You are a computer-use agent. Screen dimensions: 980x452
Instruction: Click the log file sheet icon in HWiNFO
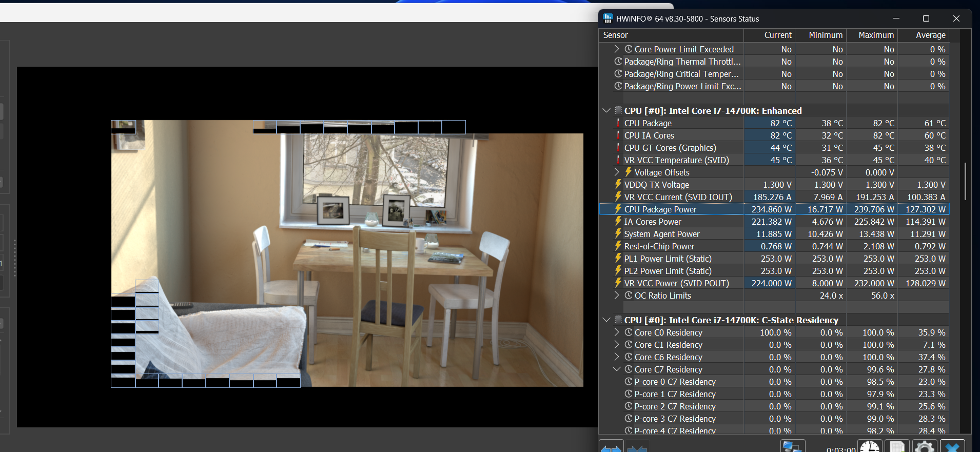pyautogui.click(x=897, y=447)
